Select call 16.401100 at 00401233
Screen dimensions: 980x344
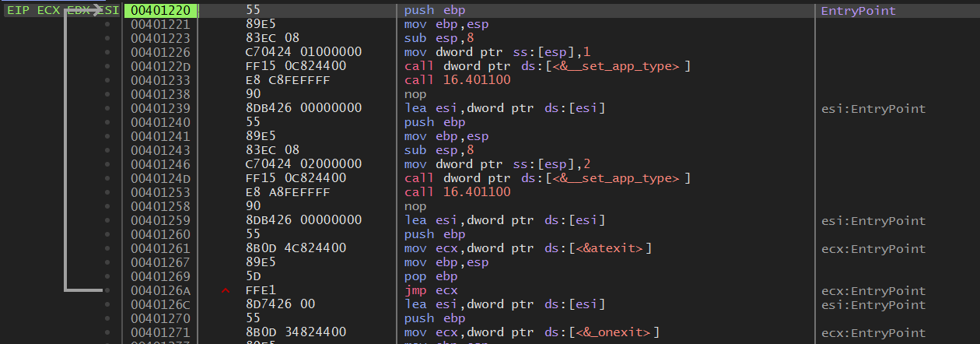pyautogui.click(x=457, y=80)
